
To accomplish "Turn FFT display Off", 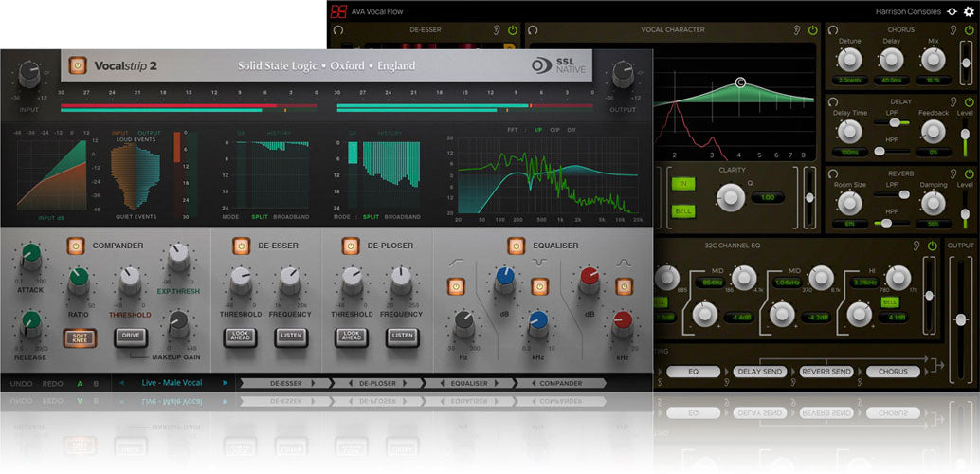I will [572, 130].
